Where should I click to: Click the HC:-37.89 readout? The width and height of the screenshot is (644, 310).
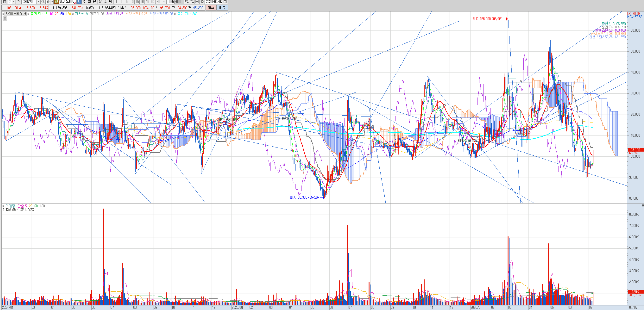pyautogui.click(x=635, y=17)
